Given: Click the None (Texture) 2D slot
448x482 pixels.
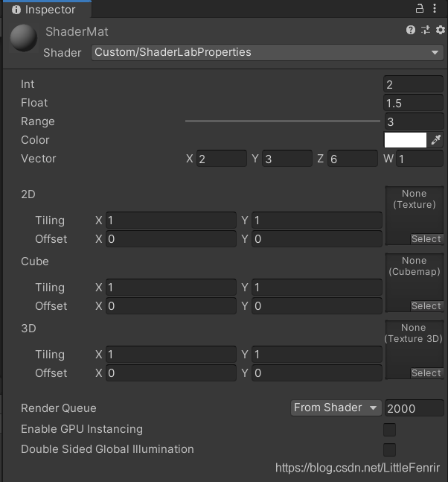Looking at the screenshot, I should pos(415,215).
